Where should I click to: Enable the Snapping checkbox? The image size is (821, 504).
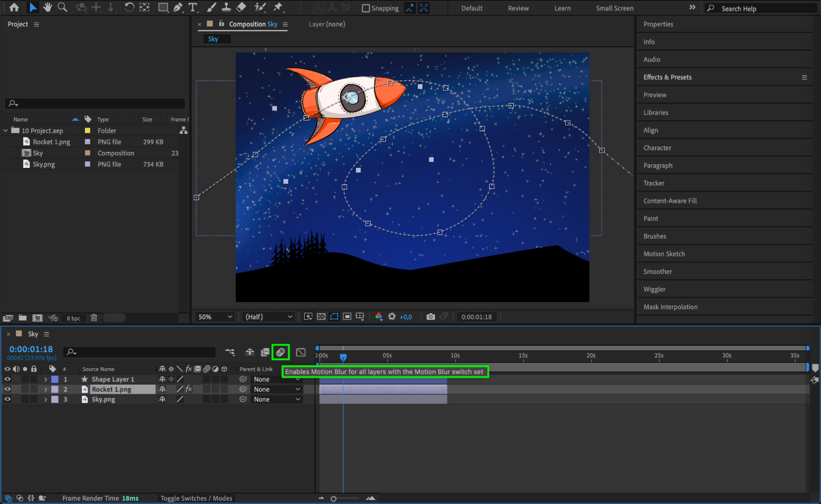coord(366,8)
